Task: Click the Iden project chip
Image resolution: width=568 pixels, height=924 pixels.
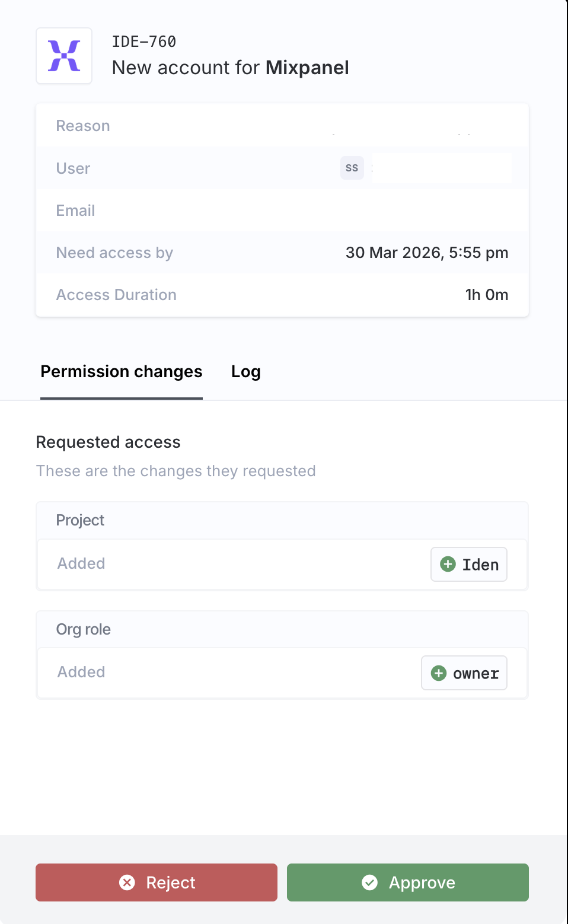Action: (x=469, y=564)
